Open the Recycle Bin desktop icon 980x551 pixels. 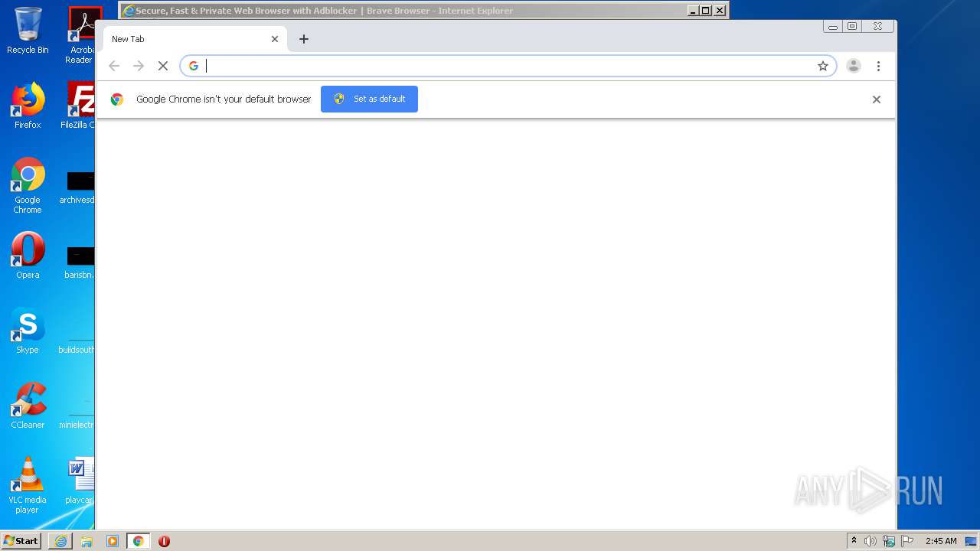[28, 31]
